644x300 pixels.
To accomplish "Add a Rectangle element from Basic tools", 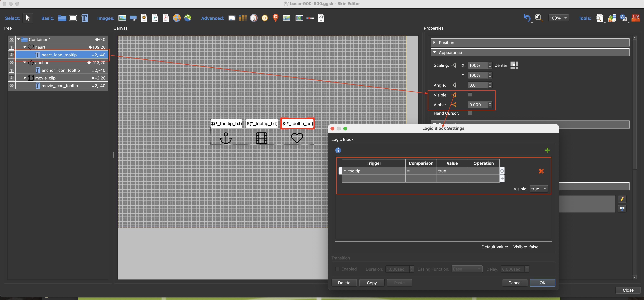I will (73, 18).
